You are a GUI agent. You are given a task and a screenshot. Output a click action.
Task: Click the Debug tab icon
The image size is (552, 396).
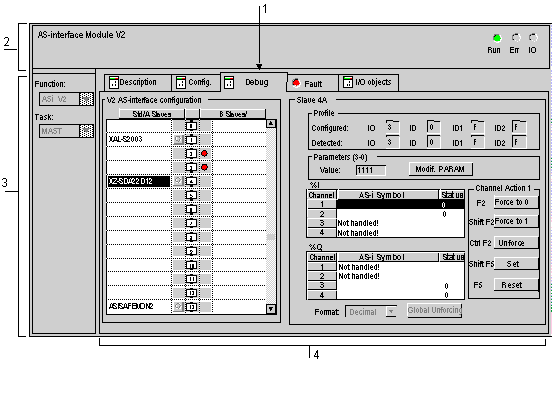pos(229,82)
